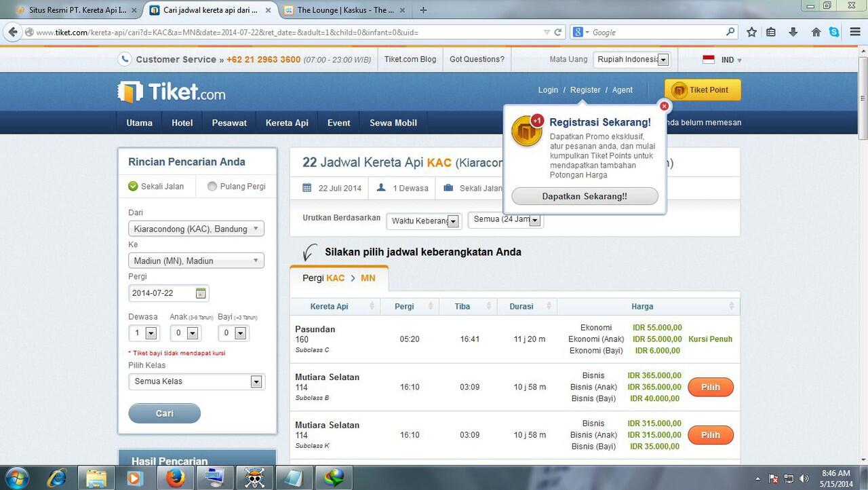868x490 pixels.
Task: Open the Mata Uang currency dropdown
Action: (x=631, y=60)
